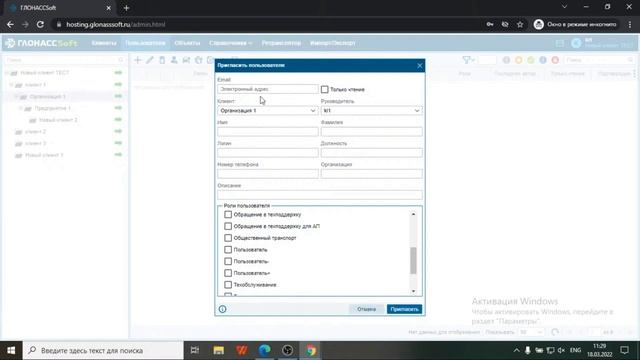Check the plain 'Пользователь' role
The image size is (640, 360).
228,249
